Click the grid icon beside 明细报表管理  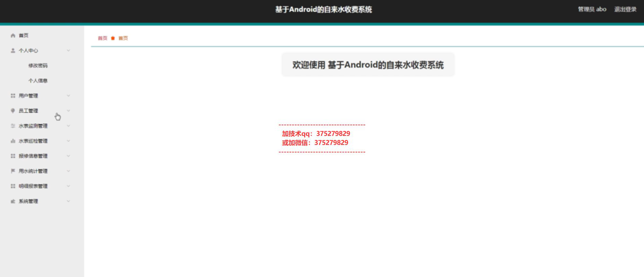tap(13, 186)
